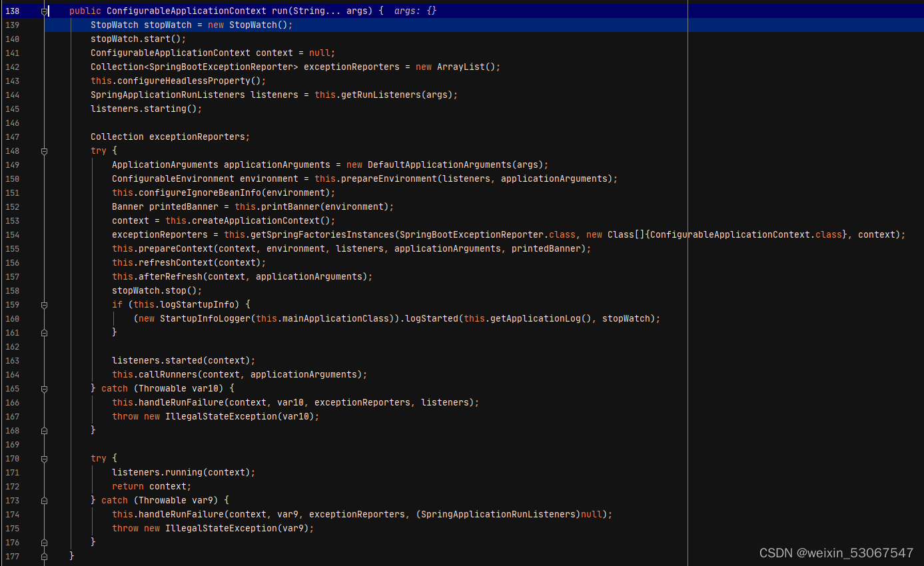The height and width of the screenshot is (566, 924).
Task: Click line number 154 in the gutter
Action: [12, 235]
